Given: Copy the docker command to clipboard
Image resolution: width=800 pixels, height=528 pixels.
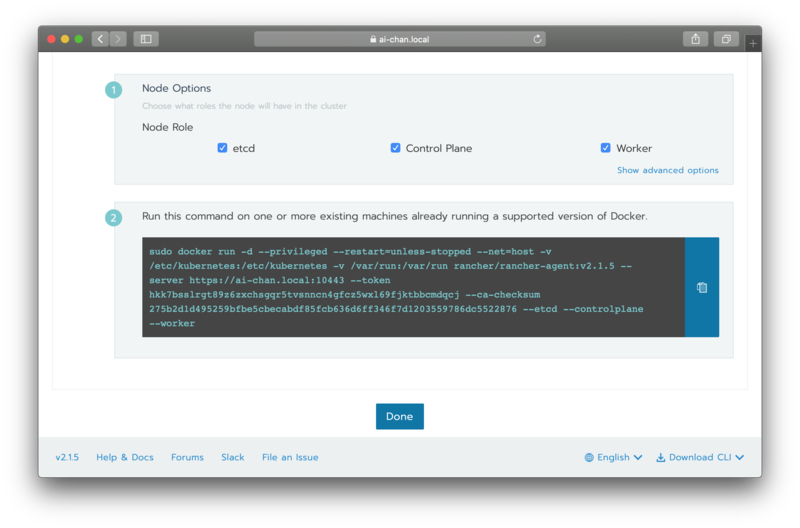Looking at the screenshot, I should [701, 287].
